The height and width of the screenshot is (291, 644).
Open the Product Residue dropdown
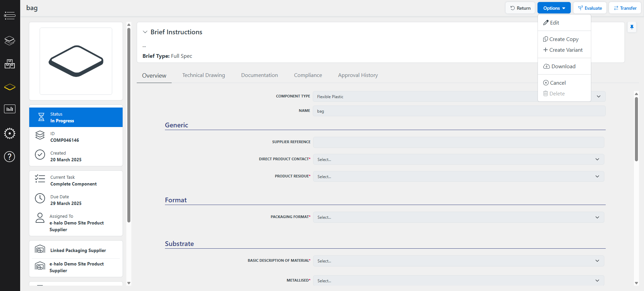[459, 176]
